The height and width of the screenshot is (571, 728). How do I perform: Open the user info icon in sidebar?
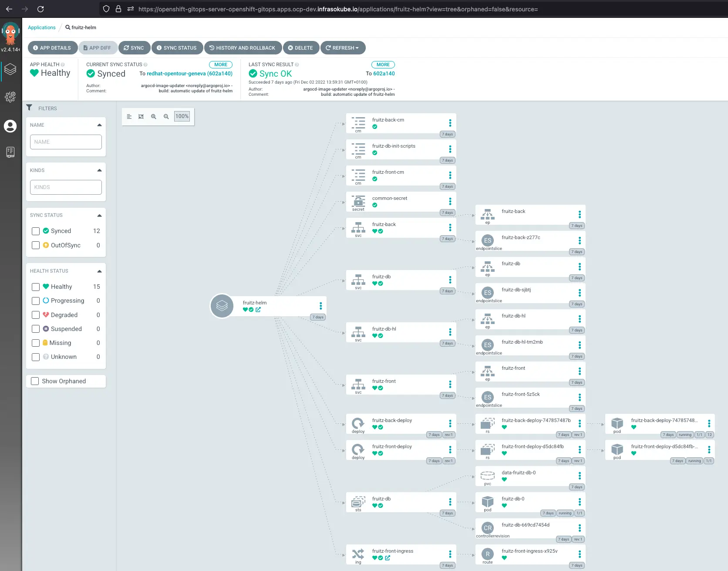tap(10, 126)
